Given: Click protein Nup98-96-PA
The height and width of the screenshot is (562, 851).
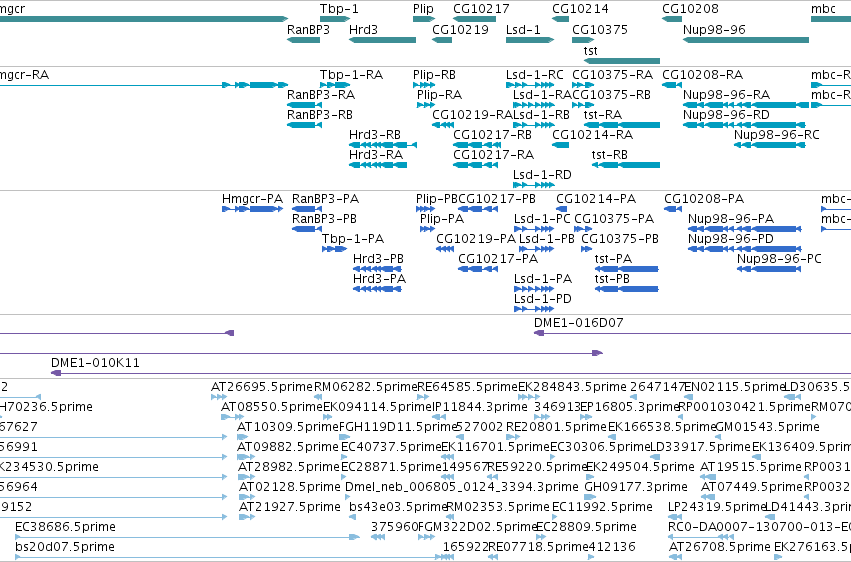Looking at the screenshot, I should 745,229.
